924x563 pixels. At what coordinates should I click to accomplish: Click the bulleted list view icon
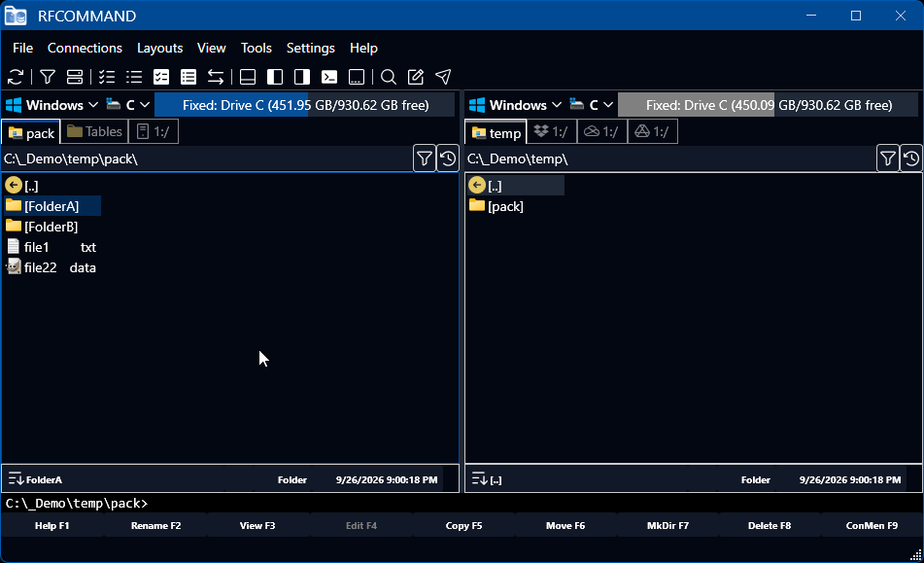click(134, 77)
